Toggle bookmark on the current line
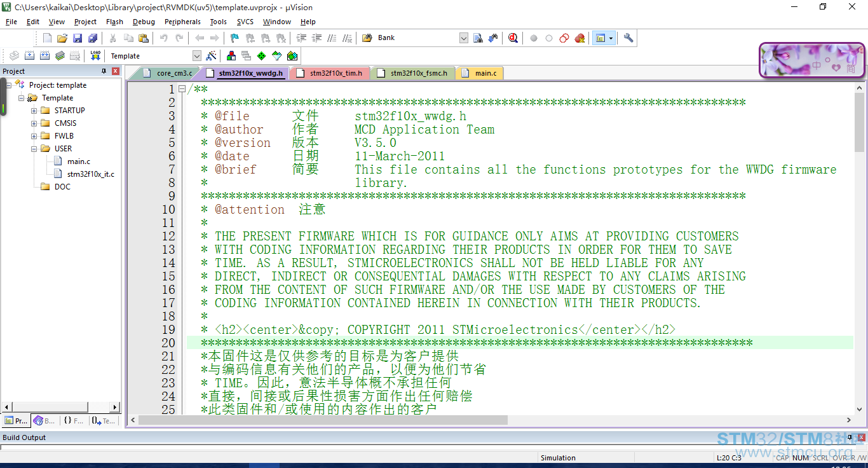Image resolution: width=868 pixels, height=468 pixels. [234, 38]
